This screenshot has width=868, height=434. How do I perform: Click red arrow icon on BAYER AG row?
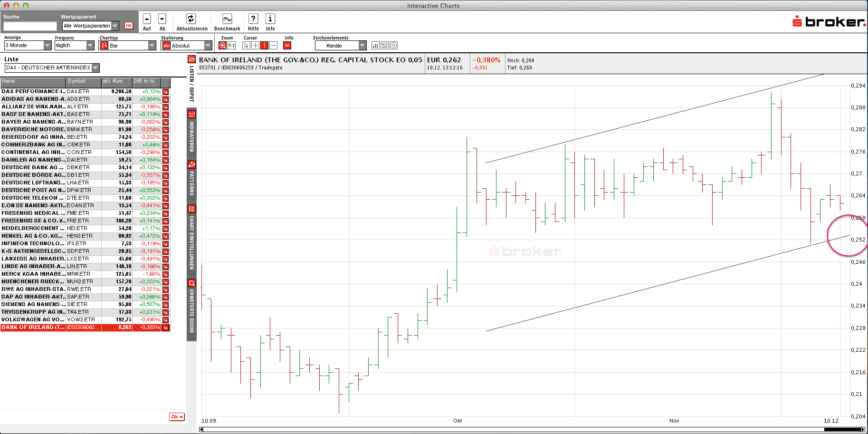point(165,122)
